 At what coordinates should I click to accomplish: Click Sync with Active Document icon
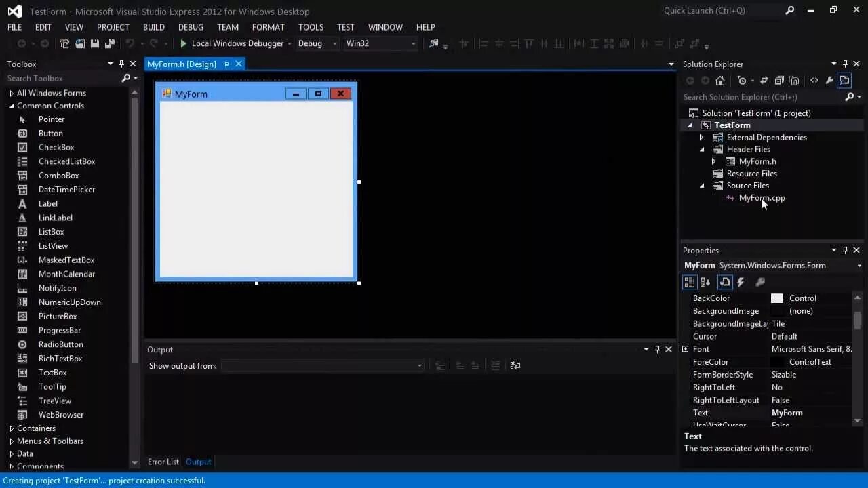coord(764,81)
